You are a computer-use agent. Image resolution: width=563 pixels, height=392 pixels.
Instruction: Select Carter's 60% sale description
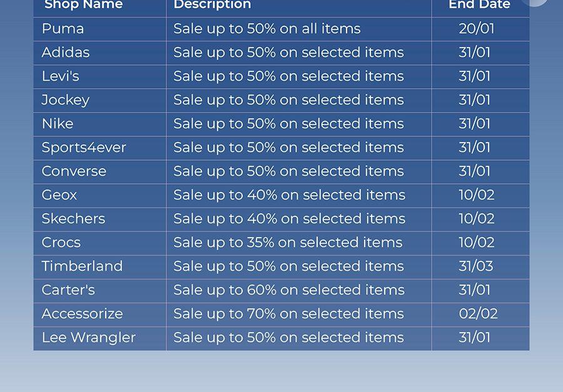point(288,290)
